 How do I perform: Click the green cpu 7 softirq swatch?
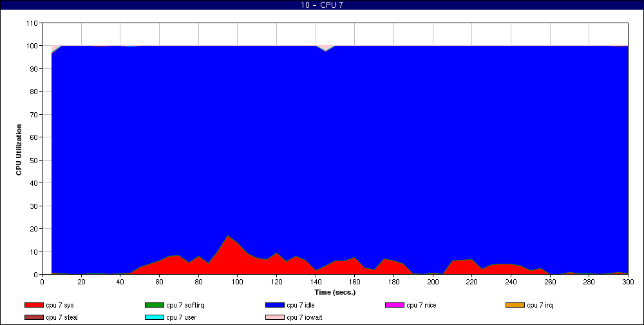click(x=154, y=305)
